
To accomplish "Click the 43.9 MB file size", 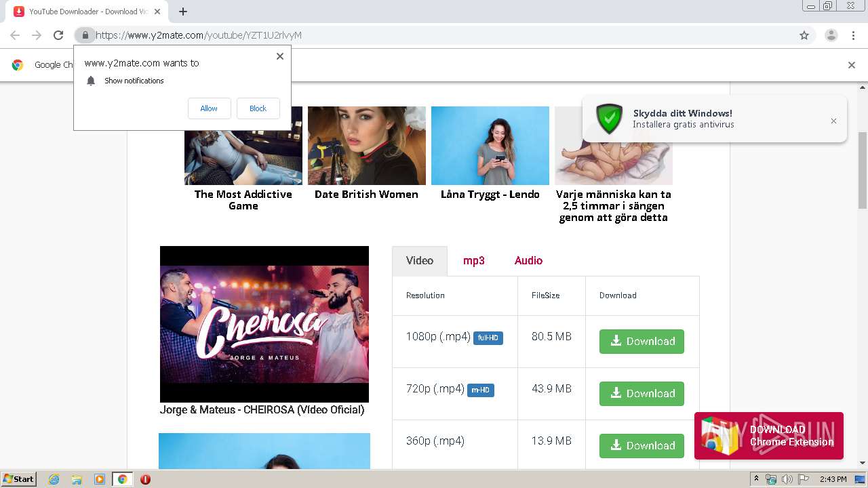I will [551, 389].
